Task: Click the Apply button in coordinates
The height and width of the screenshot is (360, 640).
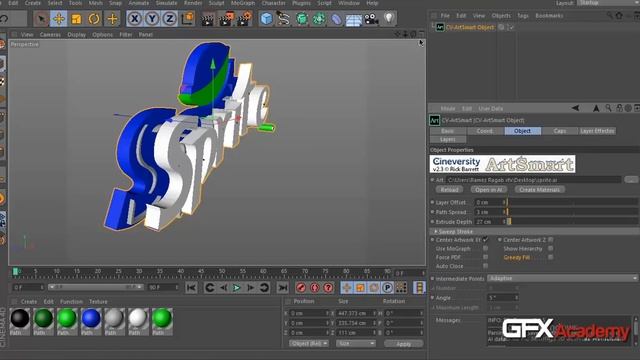Action: 404,344
